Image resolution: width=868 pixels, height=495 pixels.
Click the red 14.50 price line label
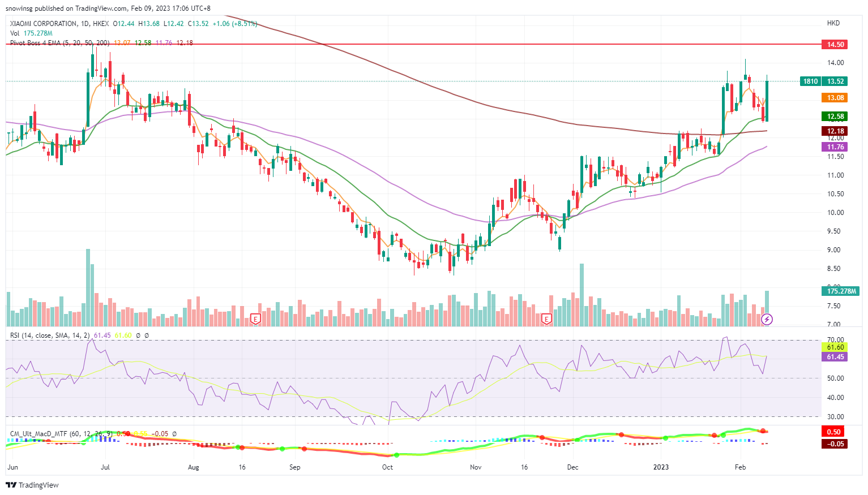click(x=835, y=44)
